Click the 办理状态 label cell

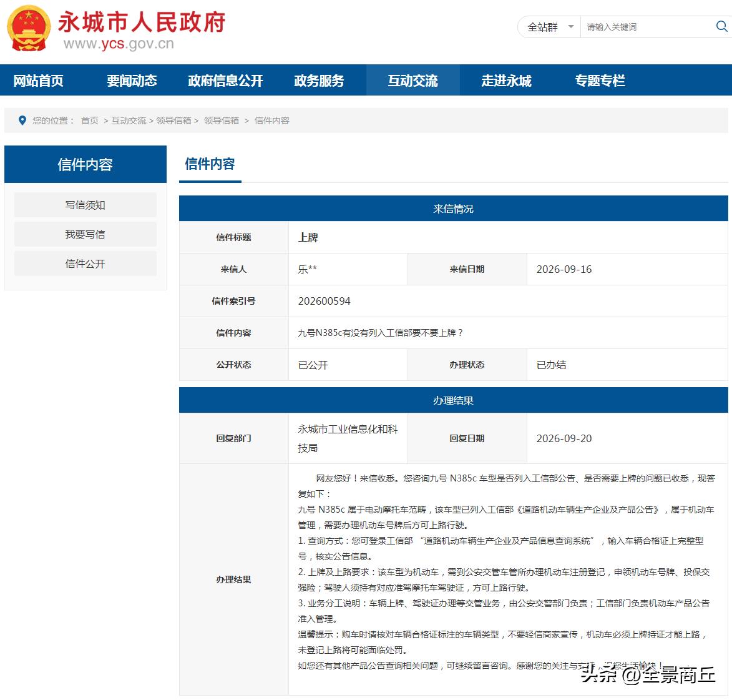tap(467, 365)
